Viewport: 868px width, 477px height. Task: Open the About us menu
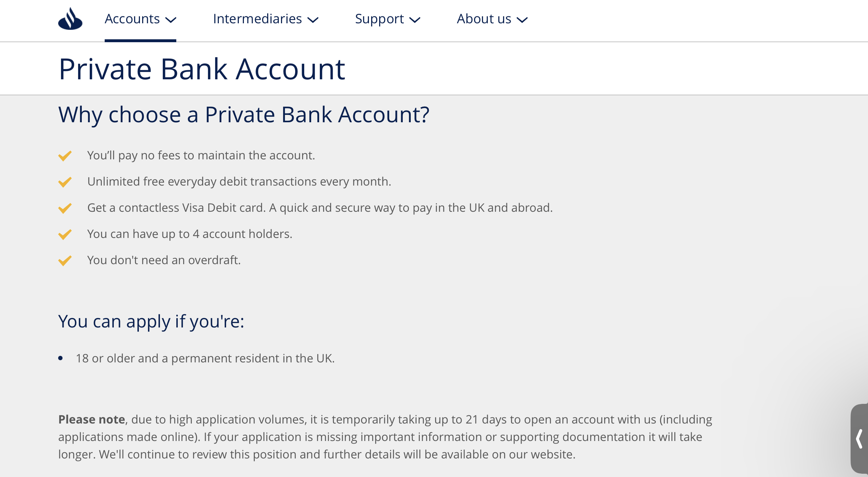click(x=492, y=19)
